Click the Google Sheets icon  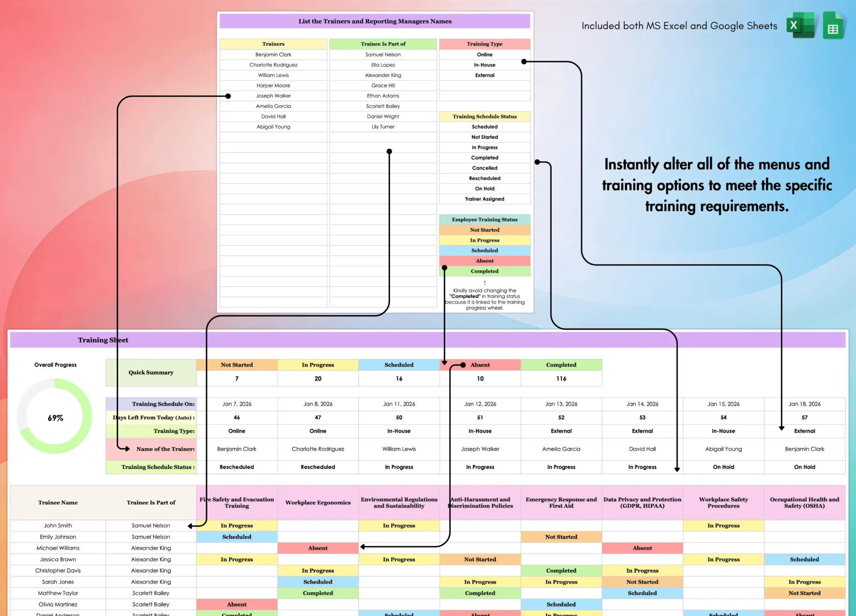coord(833,26)
